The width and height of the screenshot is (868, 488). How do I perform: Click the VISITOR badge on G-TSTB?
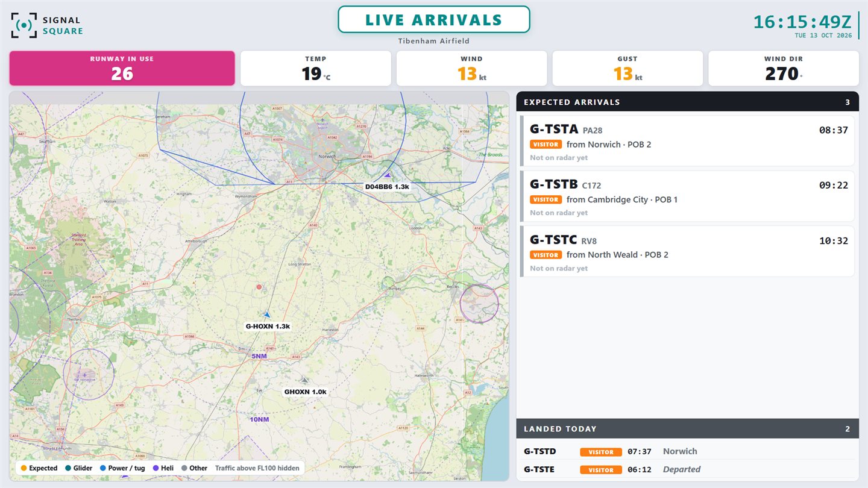coord(546,199)
